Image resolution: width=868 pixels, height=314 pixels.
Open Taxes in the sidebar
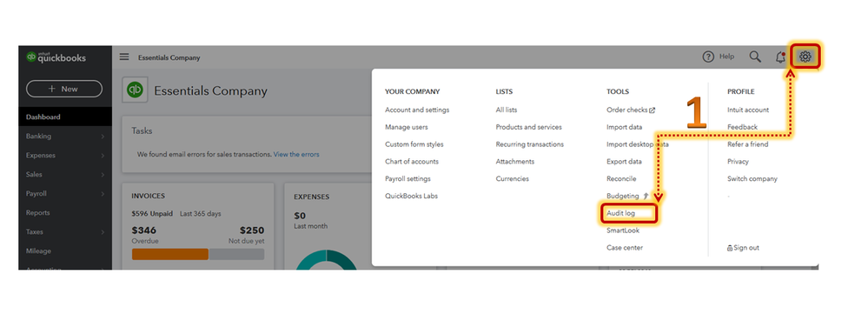[x=35, y=232]
